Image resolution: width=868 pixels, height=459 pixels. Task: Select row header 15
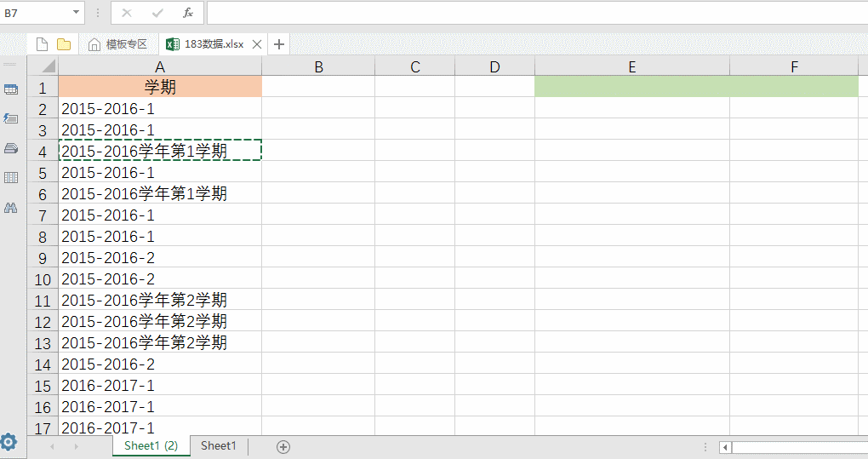(x=43, y=386)
